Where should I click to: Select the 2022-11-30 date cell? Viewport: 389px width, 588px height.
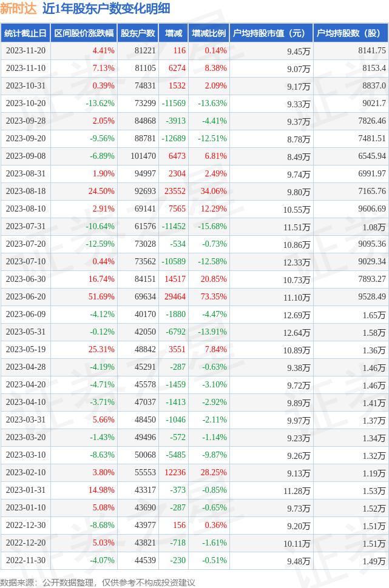pyautogui.click(x=25, y=560)
